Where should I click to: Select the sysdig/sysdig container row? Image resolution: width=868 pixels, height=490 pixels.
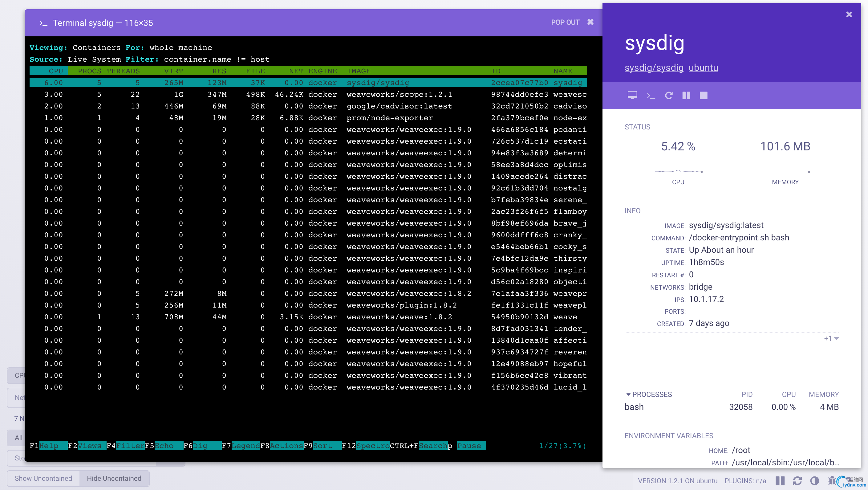(x=308, y=83)
